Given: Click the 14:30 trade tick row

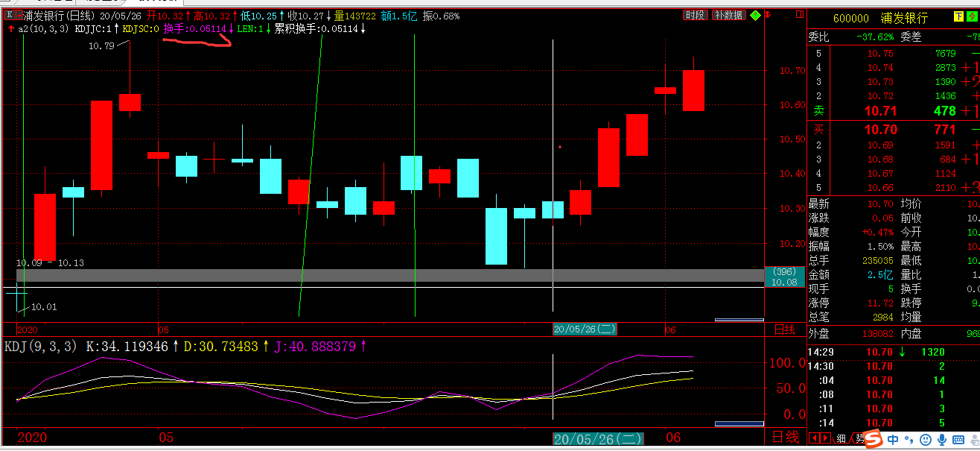Looking at the screenshot, I should click(894, 366).
